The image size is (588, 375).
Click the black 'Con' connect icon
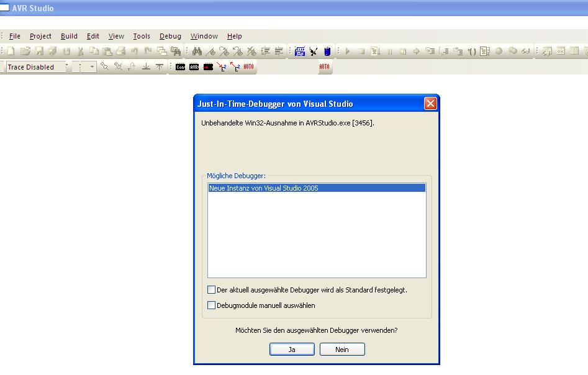[181, 67]
